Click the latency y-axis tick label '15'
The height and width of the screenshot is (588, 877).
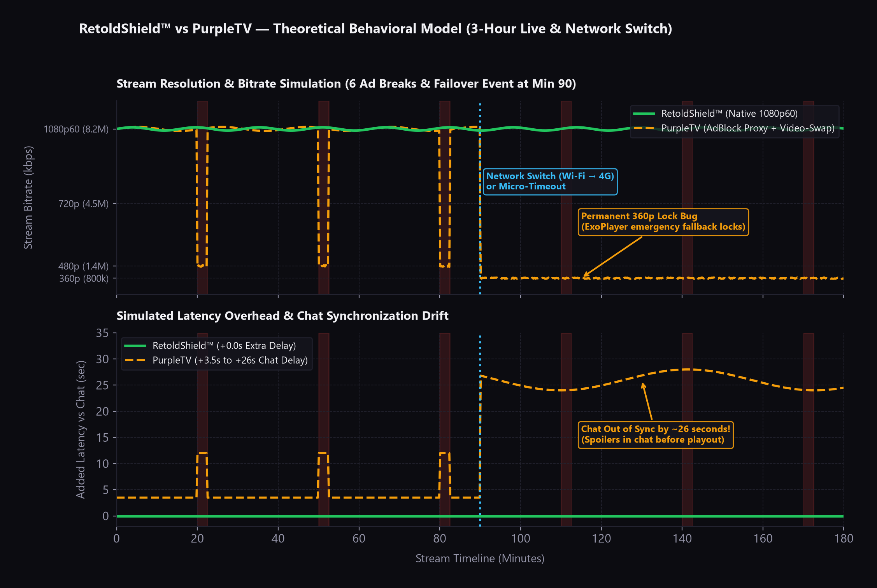point(102,438)
